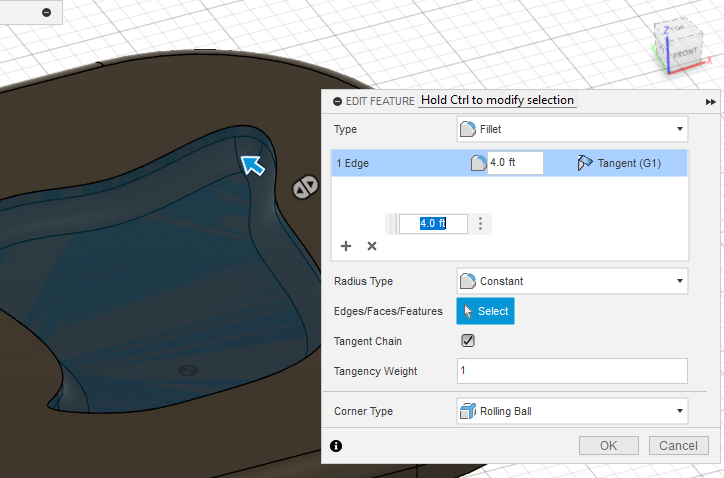Click the Select button for Edges/Faces/Features
The width and height of the screenshot is (724, 478).
485,311
